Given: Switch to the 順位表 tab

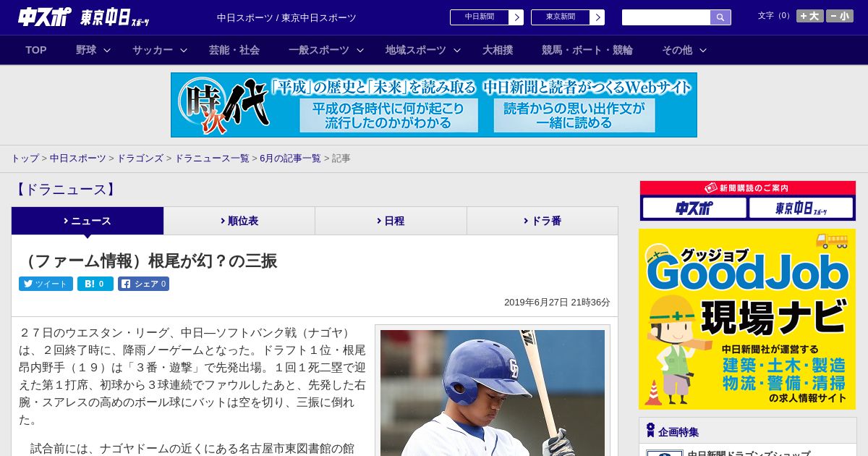Looking at the screenshot, I should [239, 221].
